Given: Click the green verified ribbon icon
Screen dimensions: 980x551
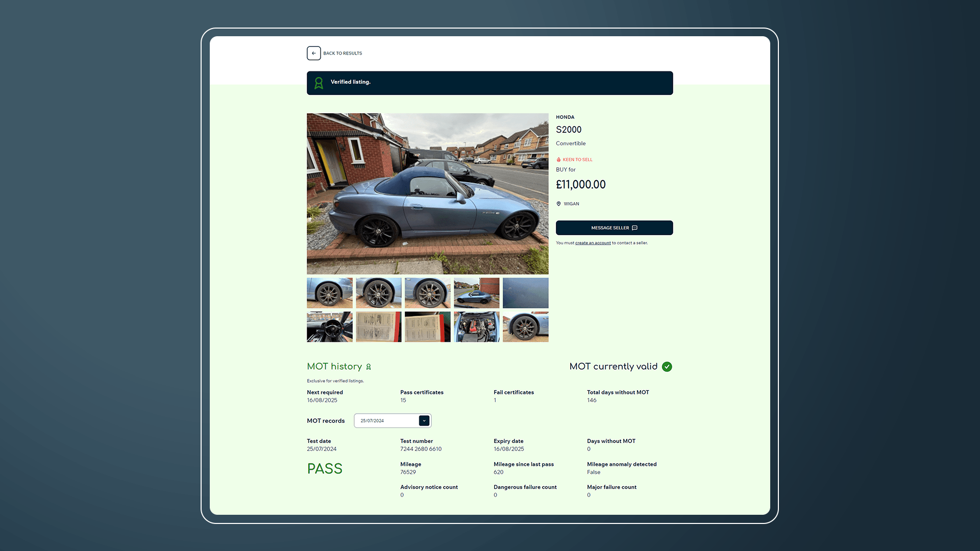Looking at the screenshot, I should (319, 83).
